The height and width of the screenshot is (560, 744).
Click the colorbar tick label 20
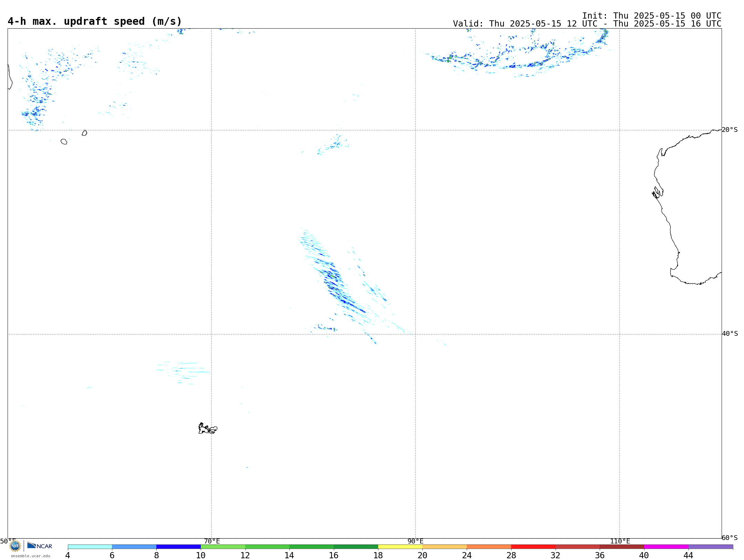[x=423, y=556]
